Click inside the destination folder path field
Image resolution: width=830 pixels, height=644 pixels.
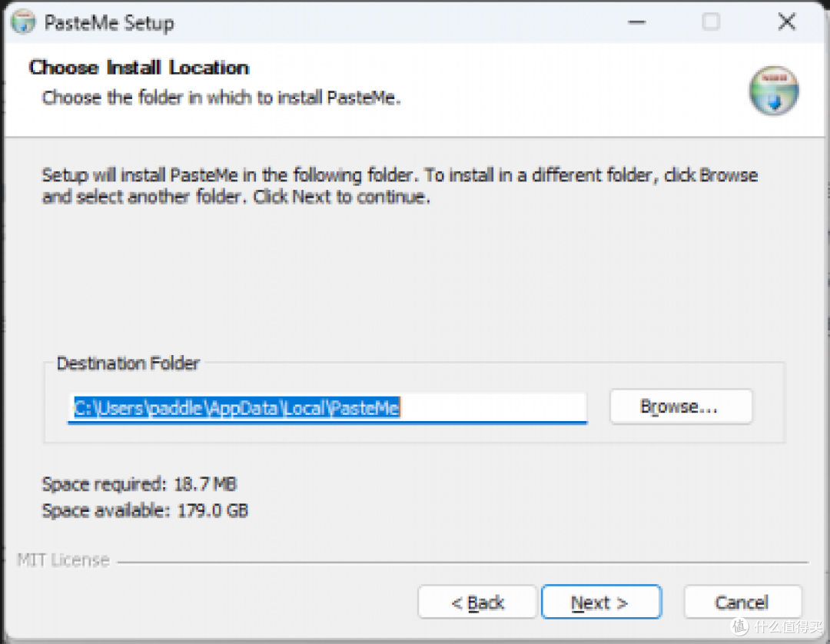(327, 407)
